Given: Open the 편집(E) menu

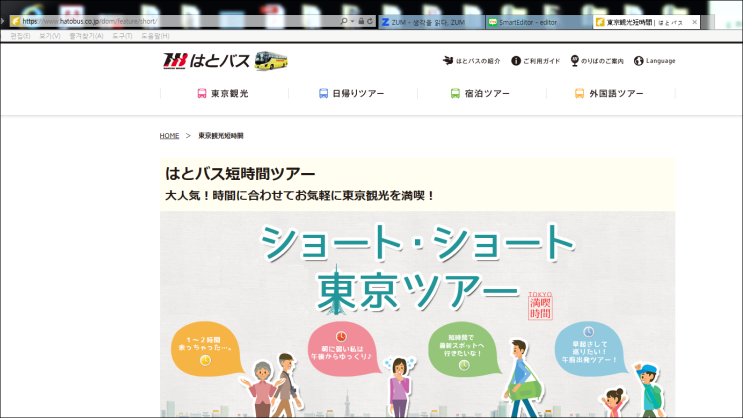Looking at the screenshot, I should [20, 36].
